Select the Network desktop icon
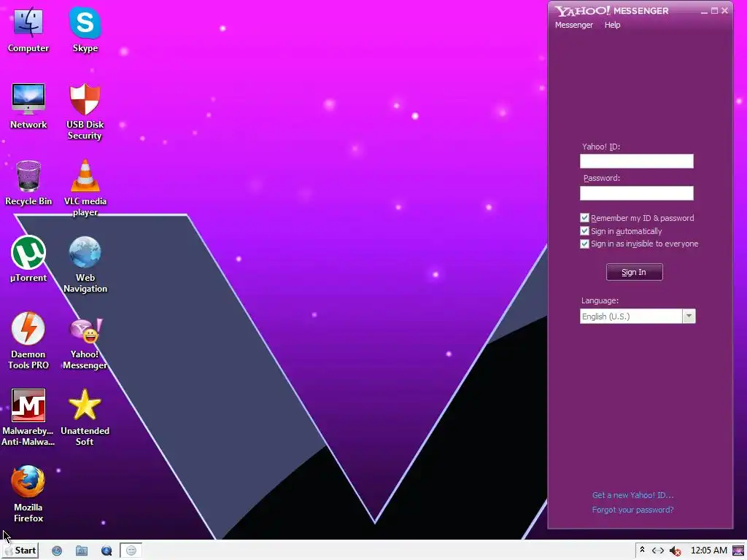The width and height of the screenshot is (747, 560). pyautogui.click(x=28, y=106)
